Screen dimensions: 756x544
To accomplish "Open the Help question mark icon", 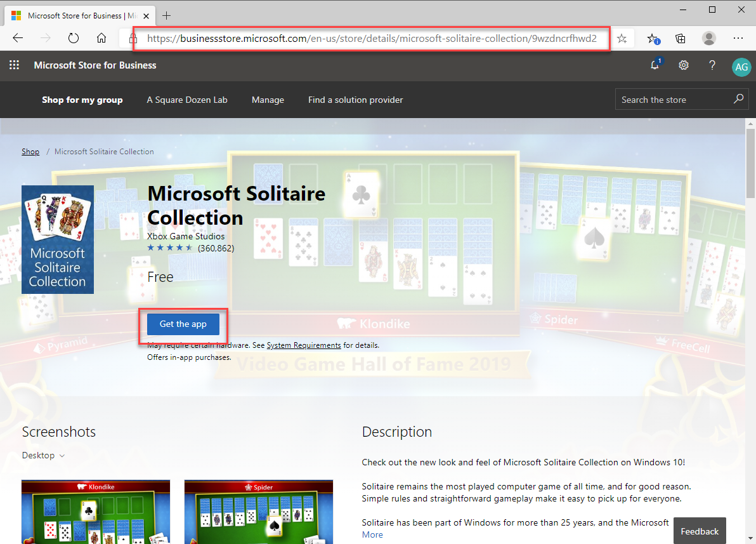I will coord(712,65).
